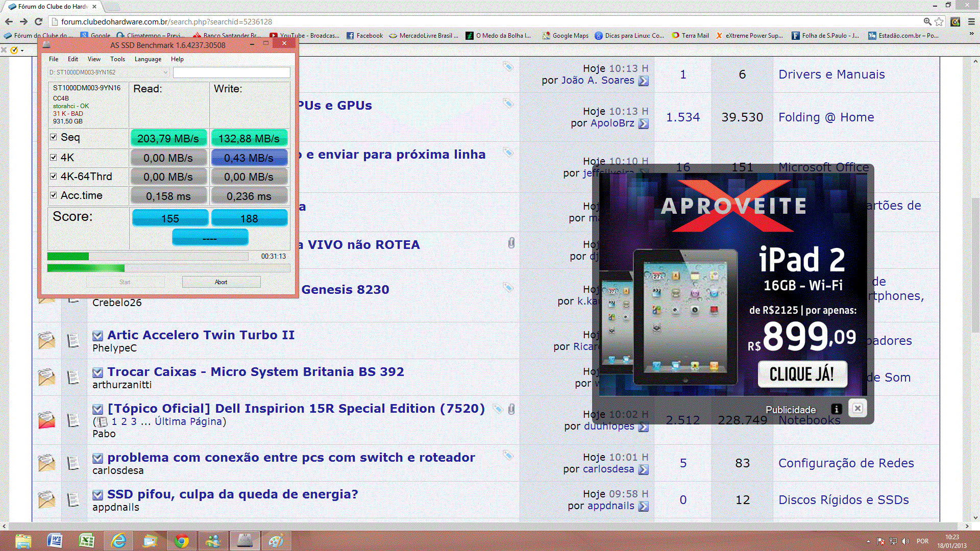Open Trocar Caixas - Micro System Britania topic

256,372
